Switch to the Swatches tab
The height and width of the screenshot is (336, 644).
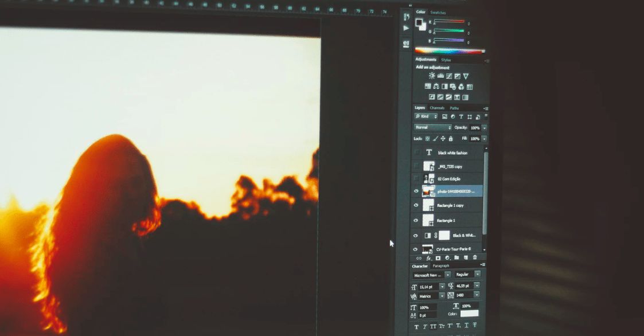(x=438, y=13)
